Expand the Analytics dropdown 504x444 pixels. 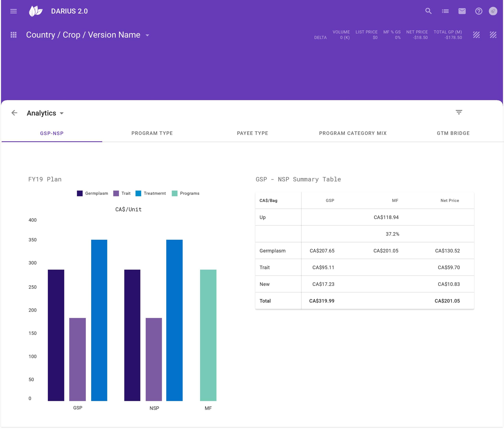tap(62, 113)
